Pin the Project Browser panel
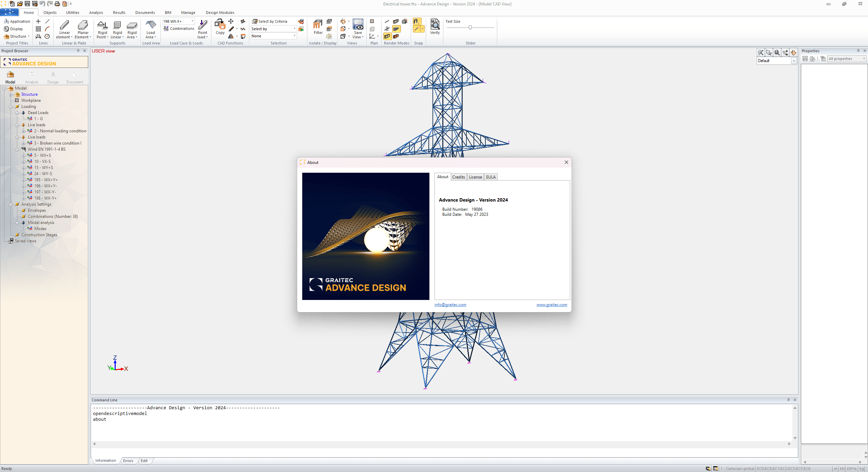 click(x=78, y=51)
